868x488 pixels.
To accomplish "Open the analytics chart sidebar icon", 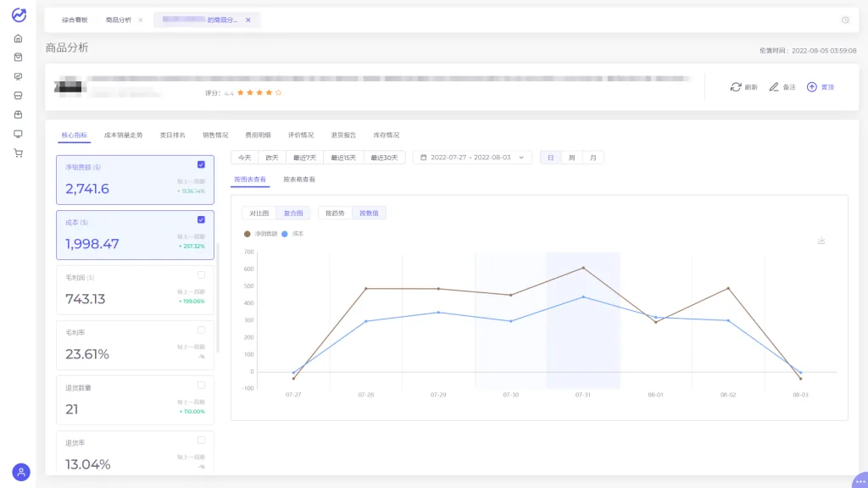I will click(x=19, y=76).
